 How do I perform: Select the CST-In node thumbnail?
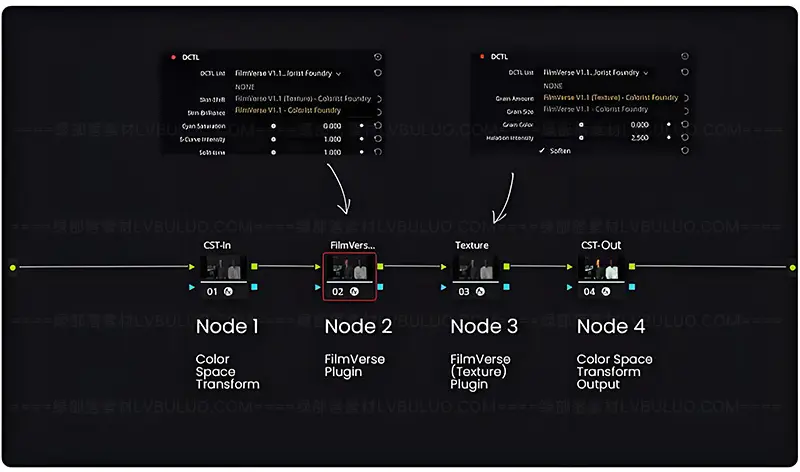coord(223,267)
